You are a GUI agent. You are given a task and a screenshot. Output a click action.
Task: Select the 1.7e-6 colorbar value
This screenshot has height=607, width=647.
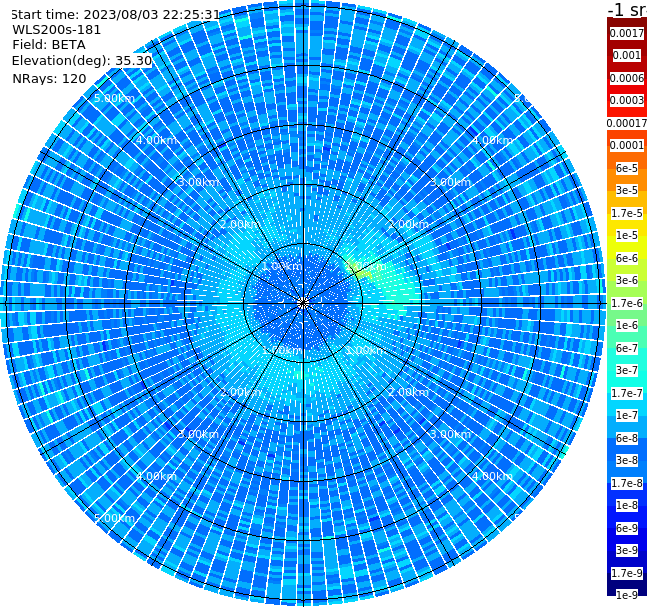pos(627,303)
